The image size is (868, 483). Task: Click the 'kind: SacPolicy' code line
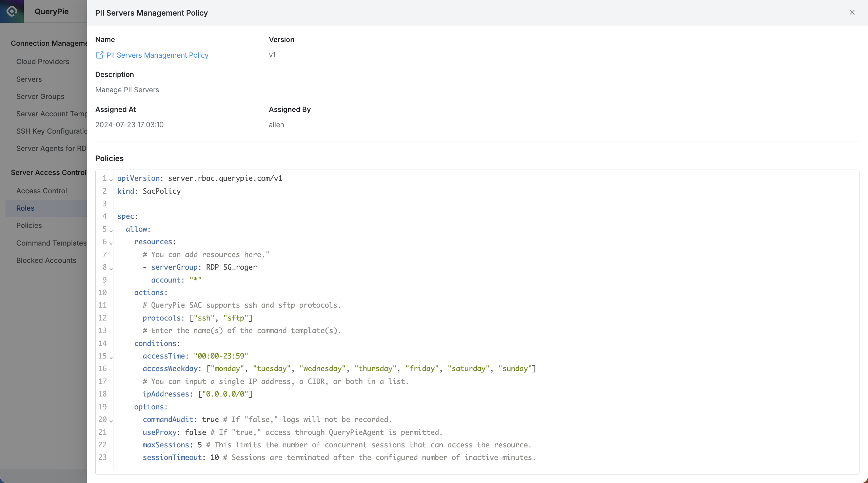pyautogui.click(x=149, y=191)
